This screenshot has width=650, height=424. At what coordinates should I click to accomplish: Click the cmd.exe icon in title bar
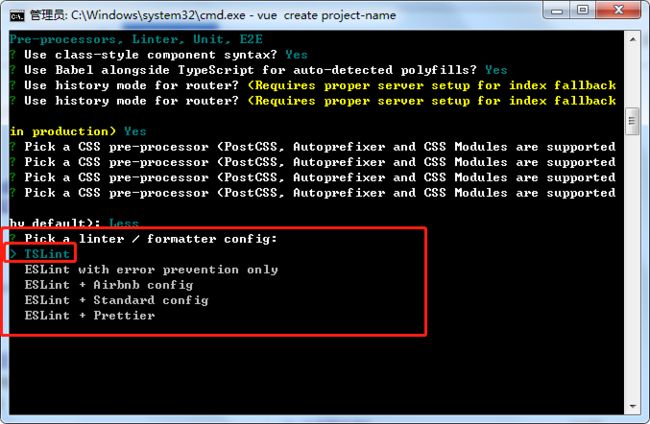pos(17,16)
